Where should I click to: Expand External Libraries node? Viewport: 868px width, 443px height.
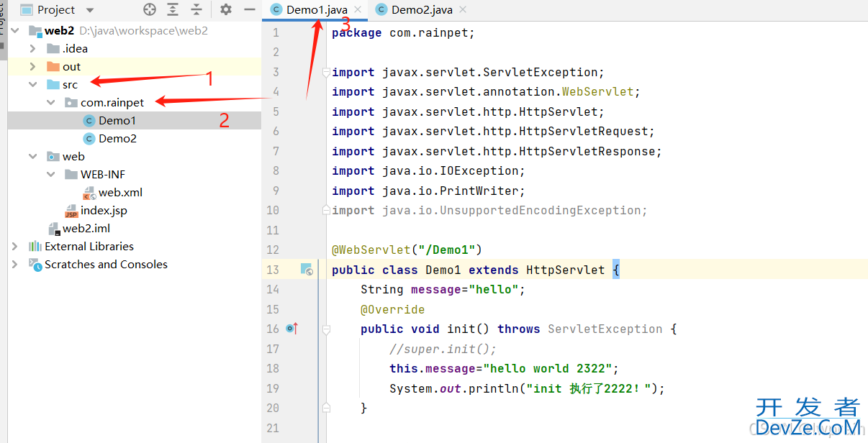[15, 247]
